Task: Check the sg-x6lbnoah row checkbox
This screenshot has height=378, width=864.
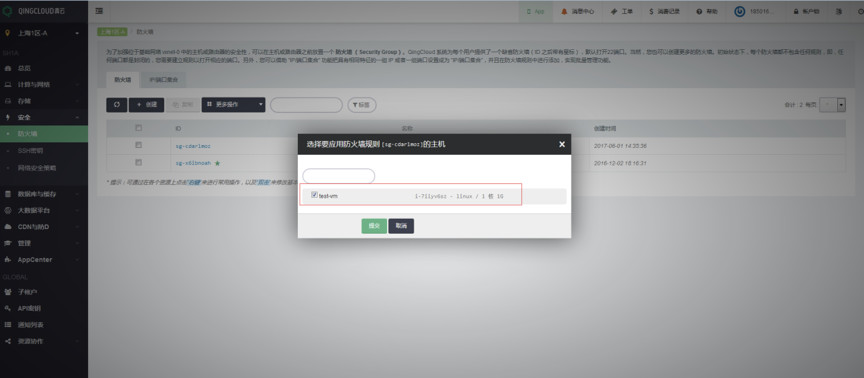Action: click(x=138, y=163)
